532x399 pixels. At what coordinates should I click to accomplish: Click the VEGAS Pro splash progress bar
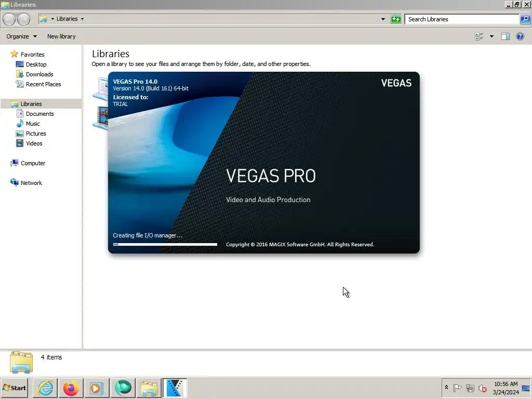point(165,244)
